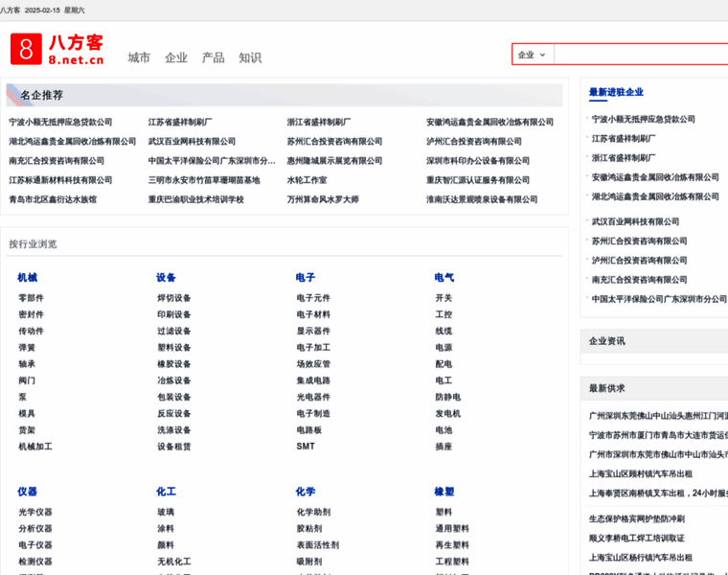Open the 城市 navigation menu item
Image resolution: width=728 pixels, height=575 pixels.
pos(139,57)
